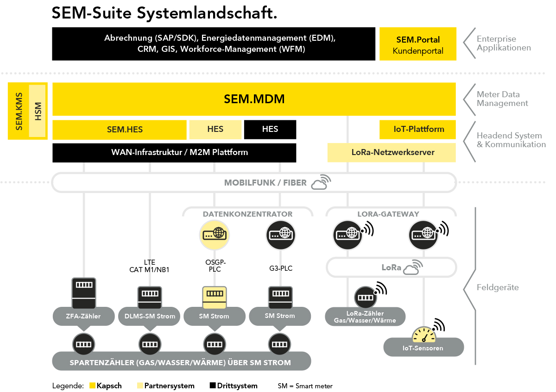This screenshot has width=556, height=392.
Task: Click the SEM-Suite Systemlandschaft title
Action: tap(164, 12)
